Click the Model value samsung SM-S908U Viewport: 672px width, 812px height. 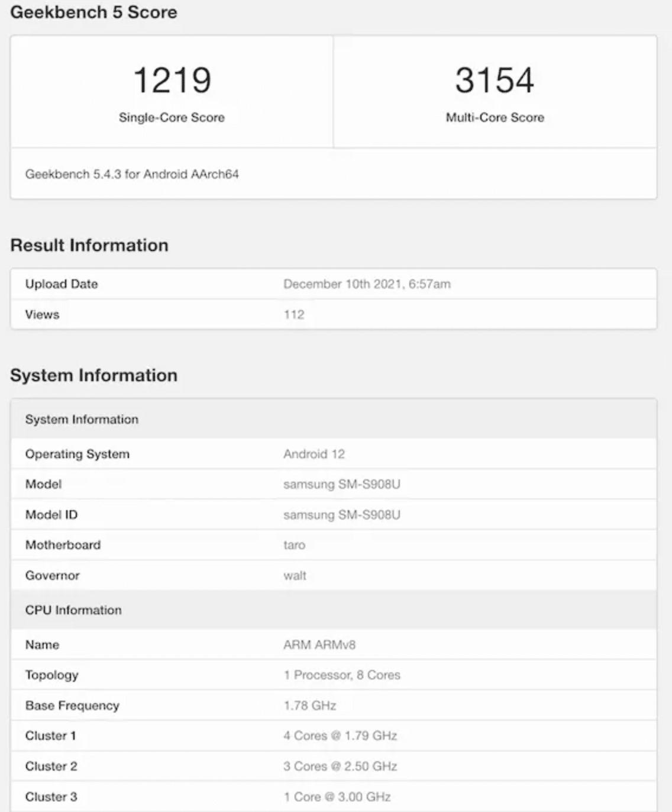coord(342,484)
